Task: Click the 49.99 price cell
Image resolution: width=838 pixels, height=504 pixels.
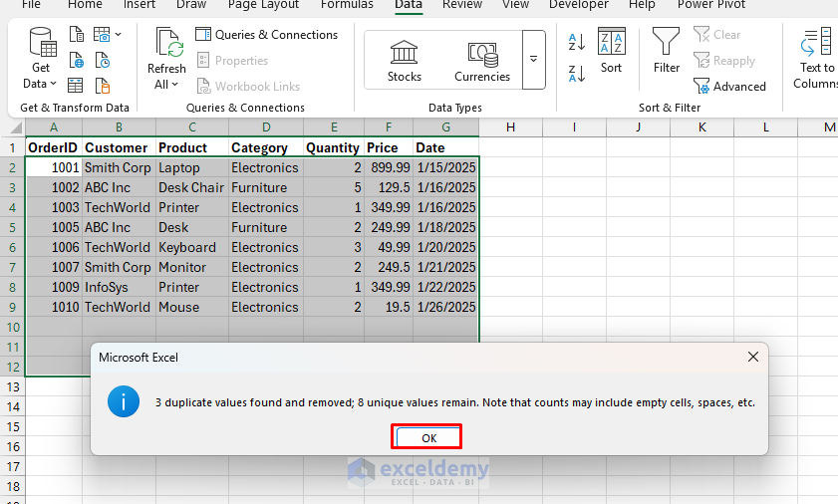Action: (x=389, y=247)
